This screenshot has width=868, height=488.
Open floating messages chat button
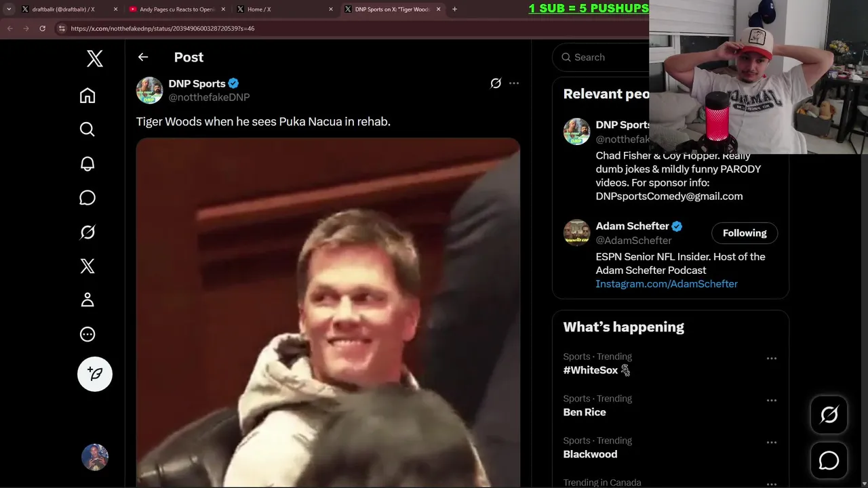[x=829, y=461]
